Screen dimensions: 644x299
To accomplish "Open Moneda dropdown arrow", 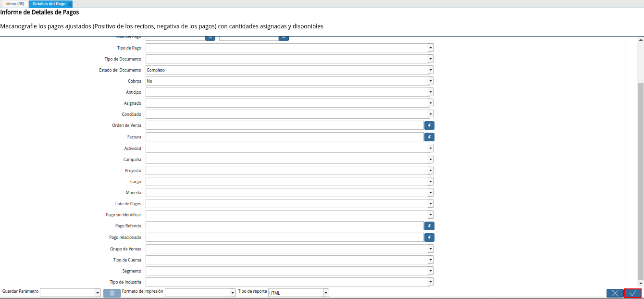I will click(431, 193).
